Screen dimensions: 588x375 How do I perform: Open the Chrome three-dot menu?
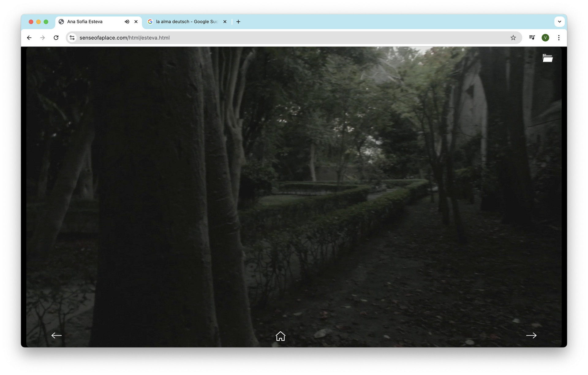click(559, 38)
